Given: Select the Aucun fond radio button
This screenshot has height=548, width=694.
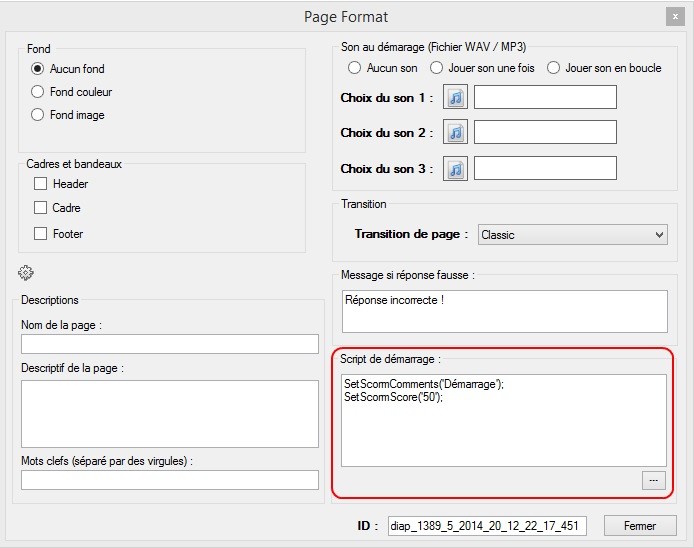Looking at the screenshot, I should tap(38, 69).
